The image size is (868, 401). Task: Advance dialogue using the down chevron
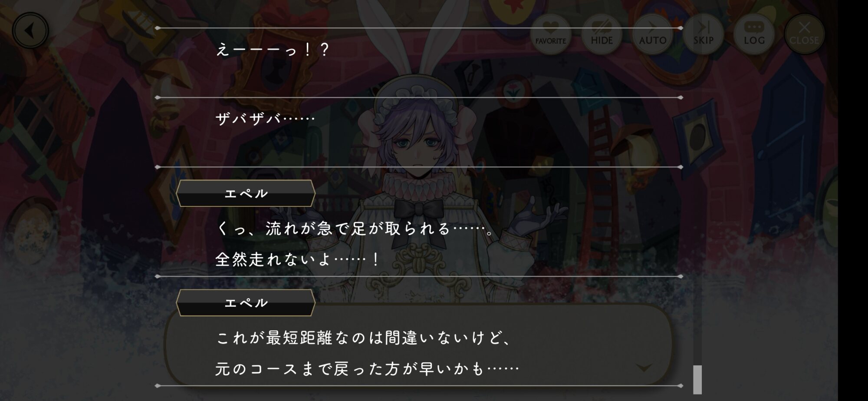coord(644,368)
